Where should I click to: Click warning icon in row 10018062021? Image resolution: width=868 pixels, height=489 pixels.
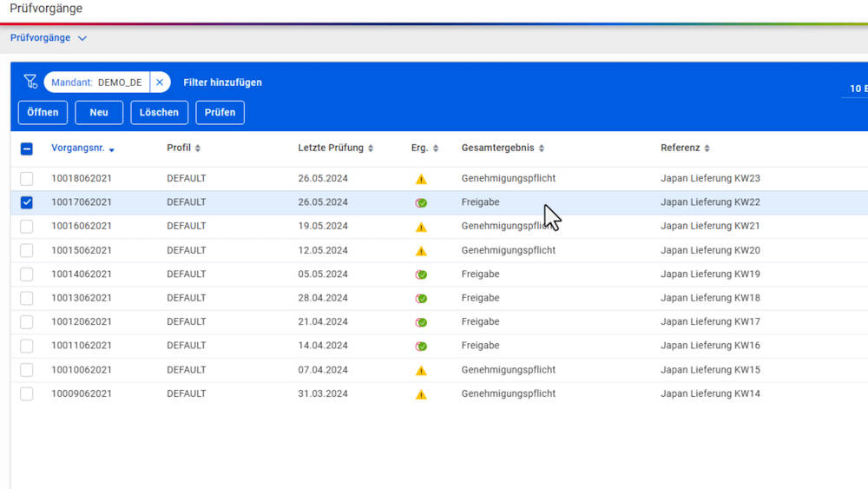pos(421,179)
